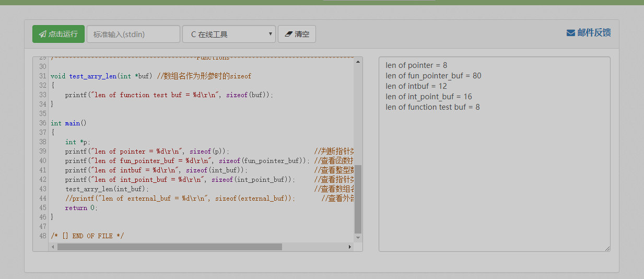This screenshot has width=644, height=279.
Task: Click the "int *p;" line 38
Action: pos(78,142)
